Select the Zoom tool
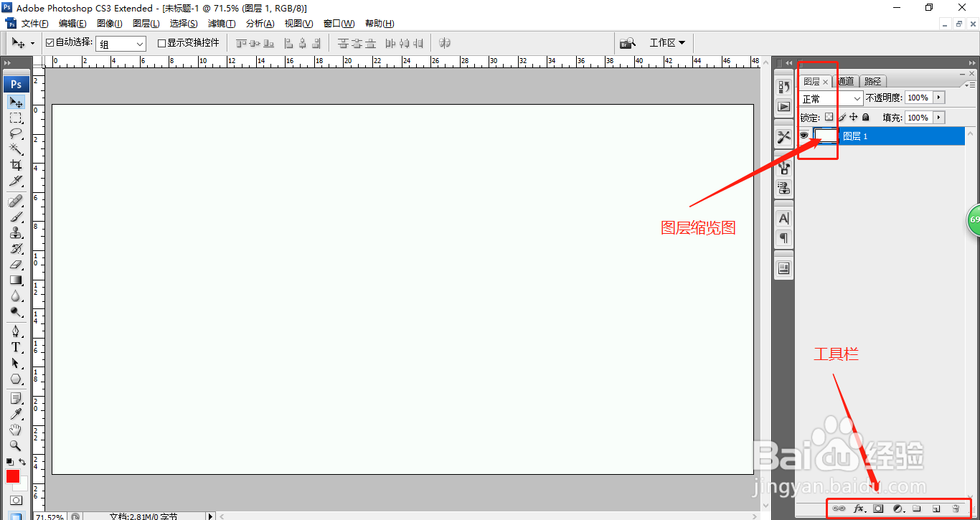The height and width of the screenshot is (520, 980). click(16, 445)
